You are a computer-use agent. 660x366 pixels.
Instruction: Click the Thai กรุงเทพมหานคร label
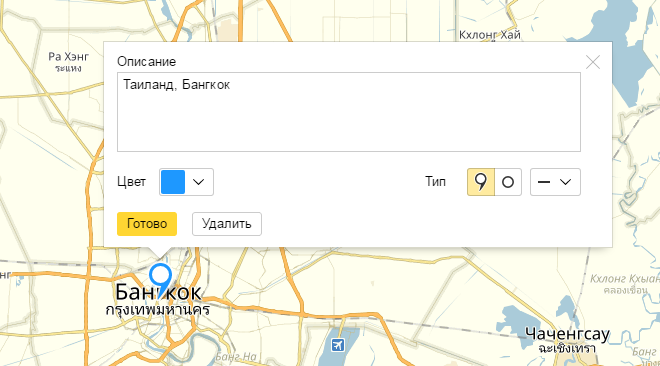pyautogui.click(x=157, y=310)
